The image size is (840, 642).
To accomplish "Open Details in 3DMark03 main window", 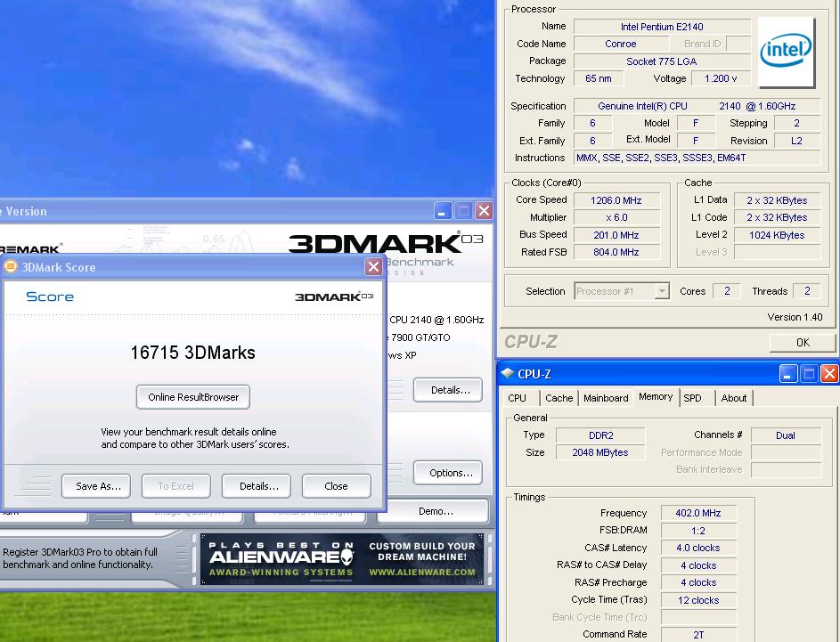I will coord(448,390).
